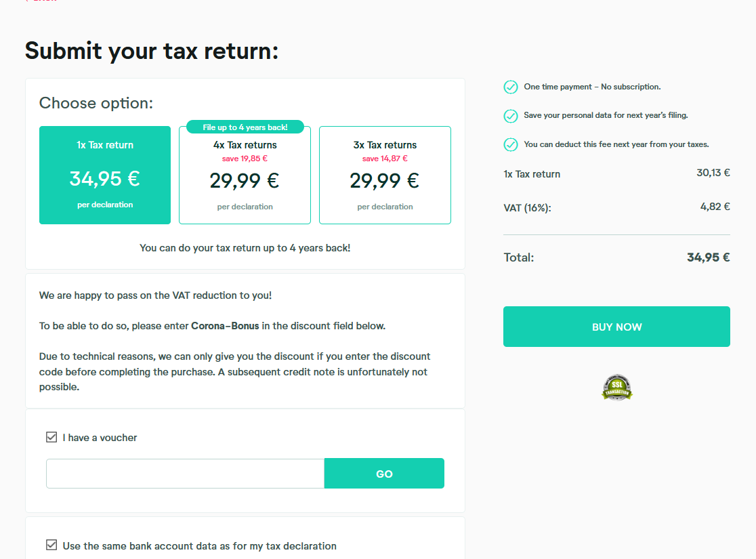The image size is (756, 559).
Task: Click the SSL transaction seal badge
Action: tap(616, 386)
